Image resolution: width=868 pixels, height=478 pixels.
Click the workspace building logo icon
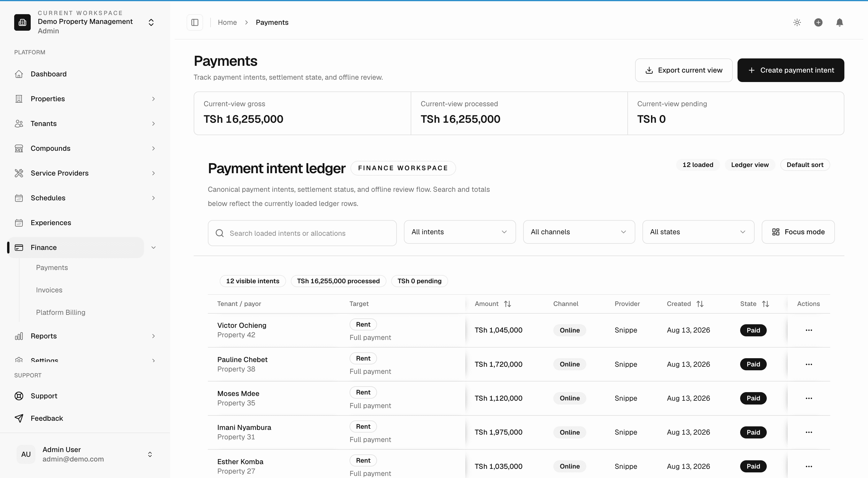pyautogui.click(x=22, y=22)
